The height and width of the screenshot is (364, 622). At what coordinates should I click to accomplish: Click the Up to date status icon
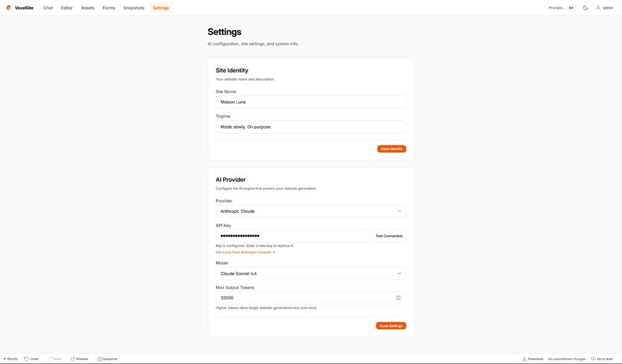[593, 359]
